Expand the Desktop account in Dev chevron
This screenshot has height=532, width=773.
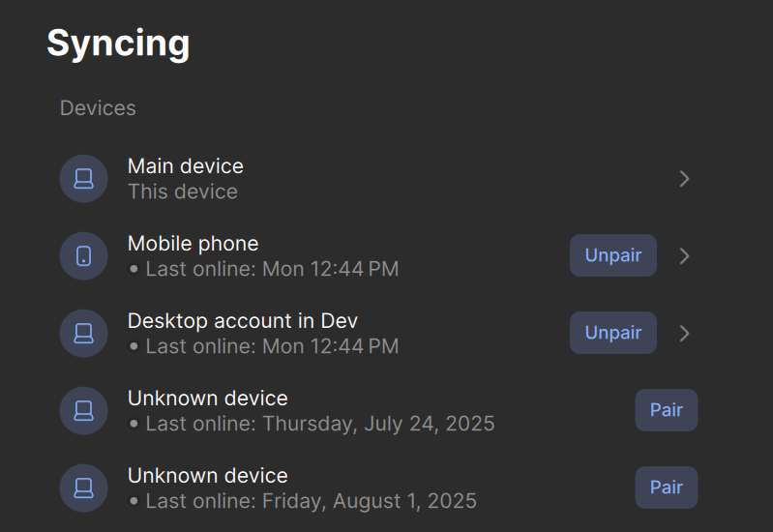click(x=684, y=334)
